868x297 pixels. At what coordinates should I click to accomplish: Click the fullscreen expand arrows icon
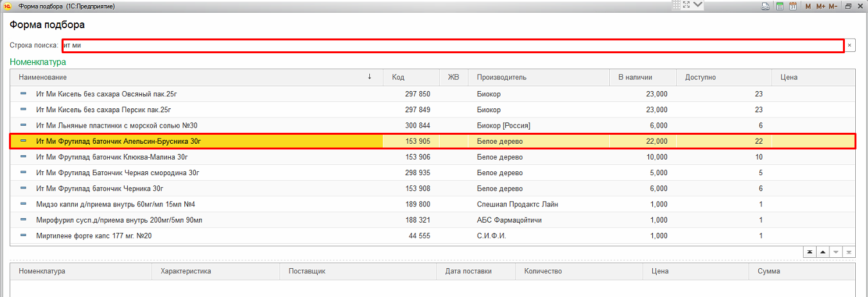coord(686,5)
